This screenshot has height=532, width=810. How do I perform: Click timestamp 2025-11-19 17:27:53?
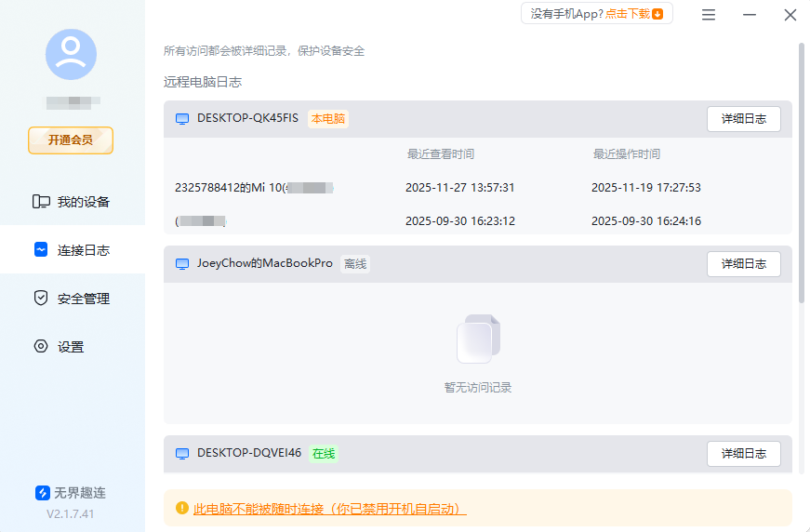coord(645,188)
